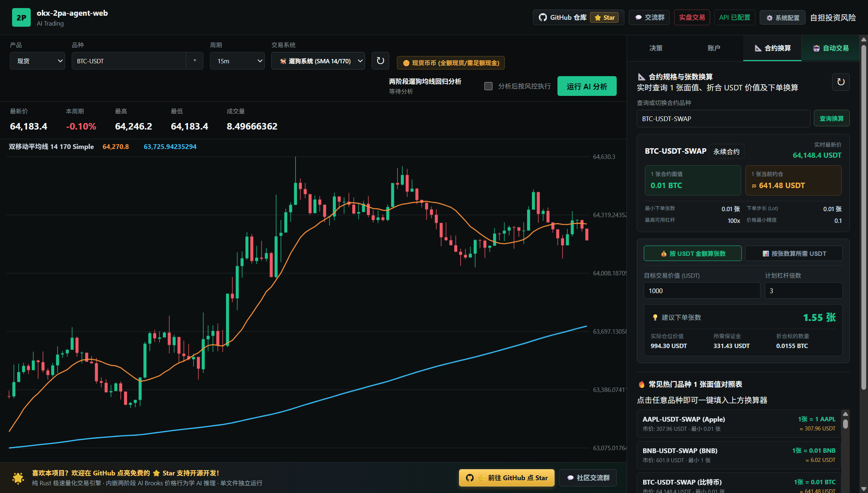Click the 64,148.4 USDT live price
868x493 pixels.
[817, 155]
